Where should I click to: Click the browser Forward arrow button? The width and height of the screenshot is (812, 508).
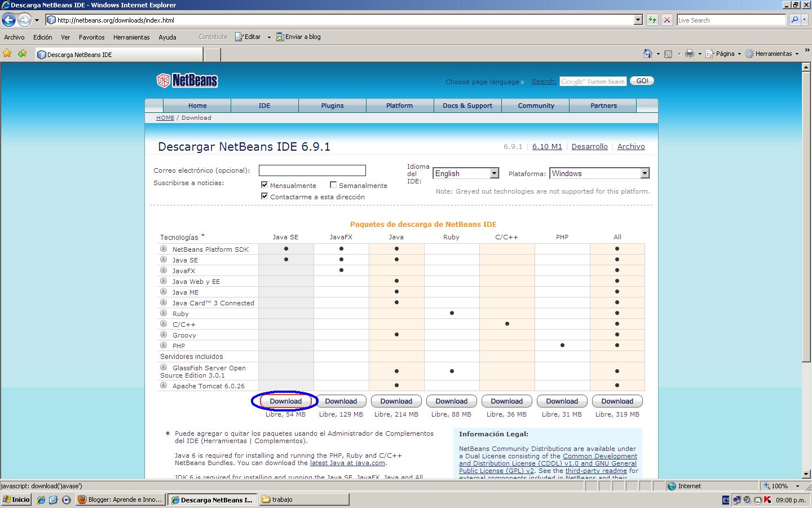coord(24,20)
